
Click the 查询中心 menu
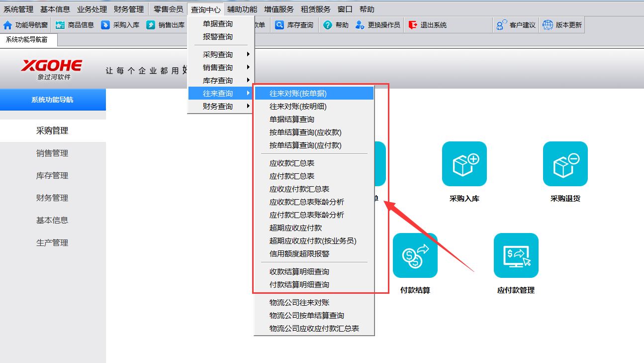(x=206, y=9)
